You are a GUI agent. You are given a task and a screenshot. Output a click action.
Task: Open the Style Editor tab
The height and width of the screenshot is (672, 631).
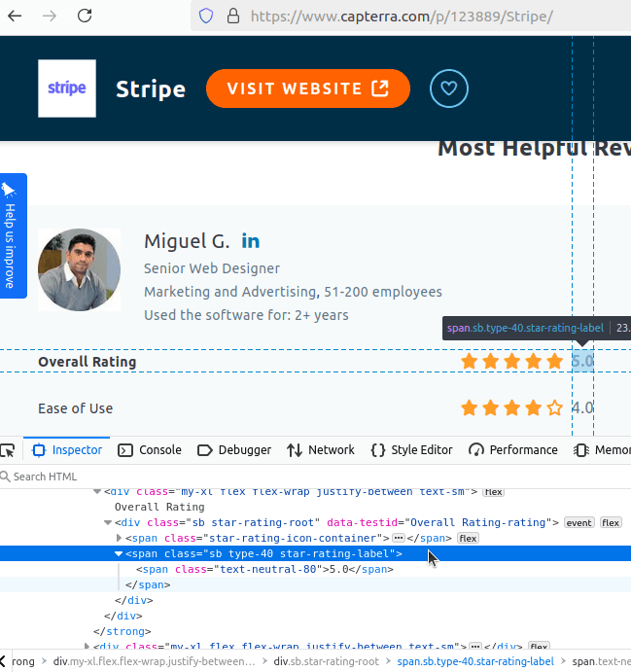411,450
